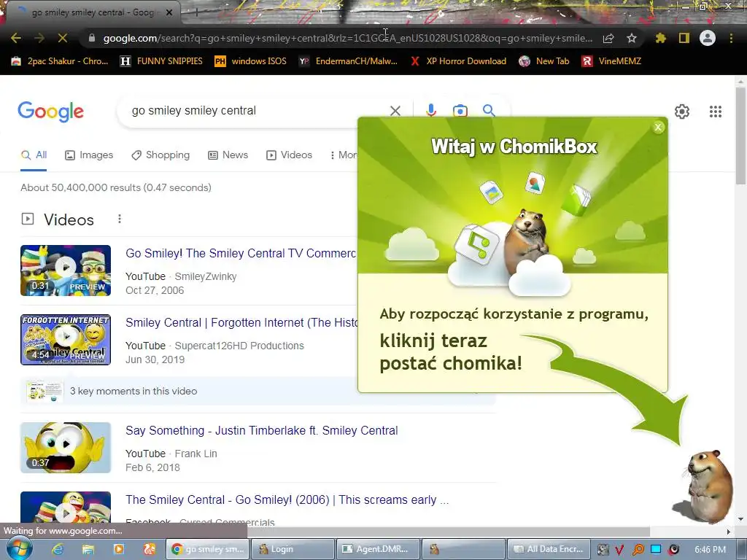Image resolution: width=747 pixels, height=560 pixels.
Task: Open the Chrome three-dot menu
Action: (x=731, y=38)
